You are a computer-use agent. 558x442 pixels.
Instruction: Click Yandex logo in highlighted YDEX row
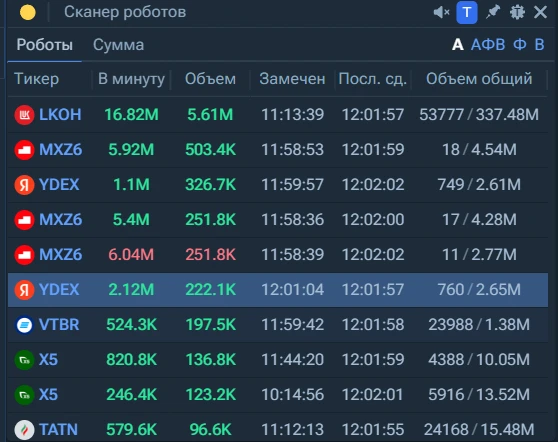pos(24,290)
